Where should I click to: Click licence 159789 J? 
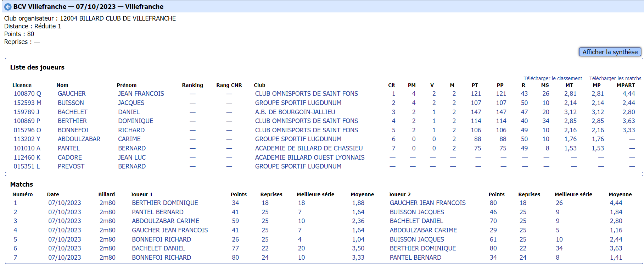point(26,112)
